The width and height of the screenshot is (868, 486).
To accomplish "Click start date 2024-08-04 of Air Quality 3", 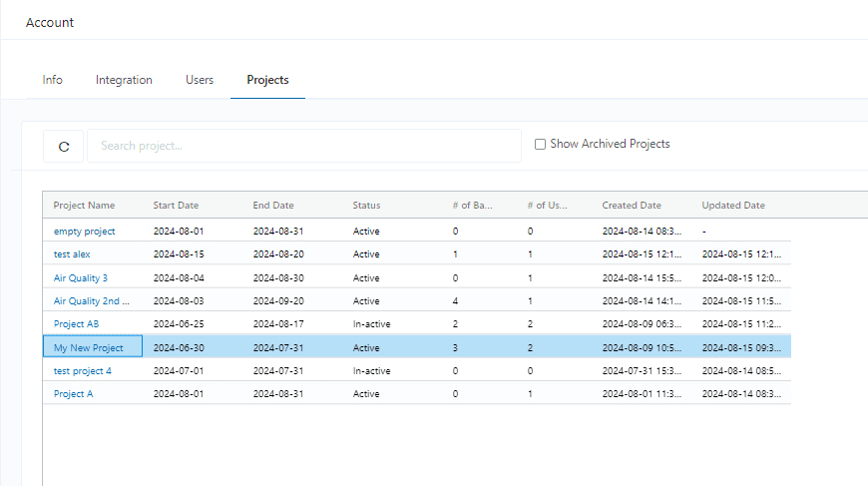I will pos(179,277).
